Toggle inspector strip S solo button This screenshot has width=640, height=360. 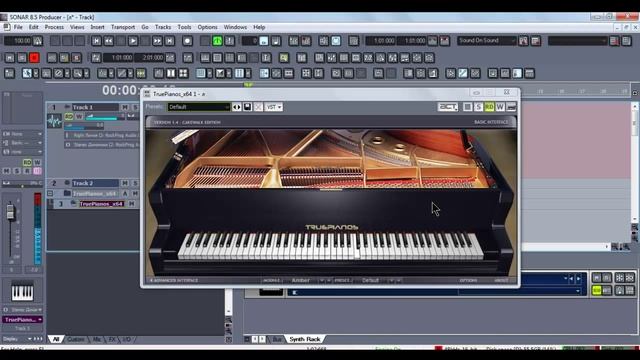click(x=17, y=171)
